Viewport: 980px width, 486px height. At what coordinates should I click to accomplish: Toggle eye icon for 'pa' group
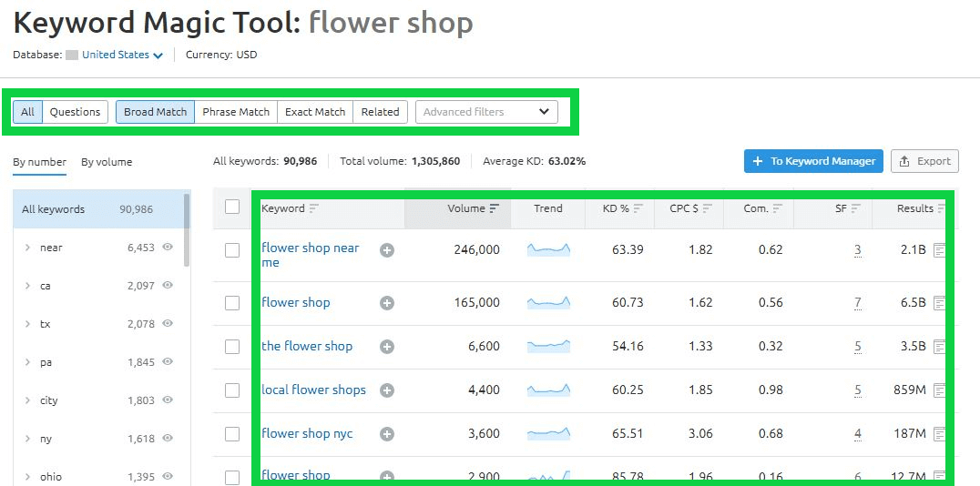[168, 361]
